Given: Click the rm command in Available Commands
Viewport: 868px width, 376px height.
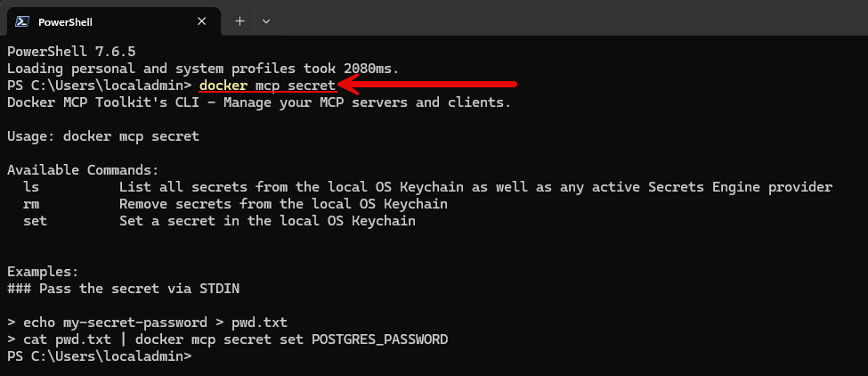Looking at the screenshot, I should 31,204.
